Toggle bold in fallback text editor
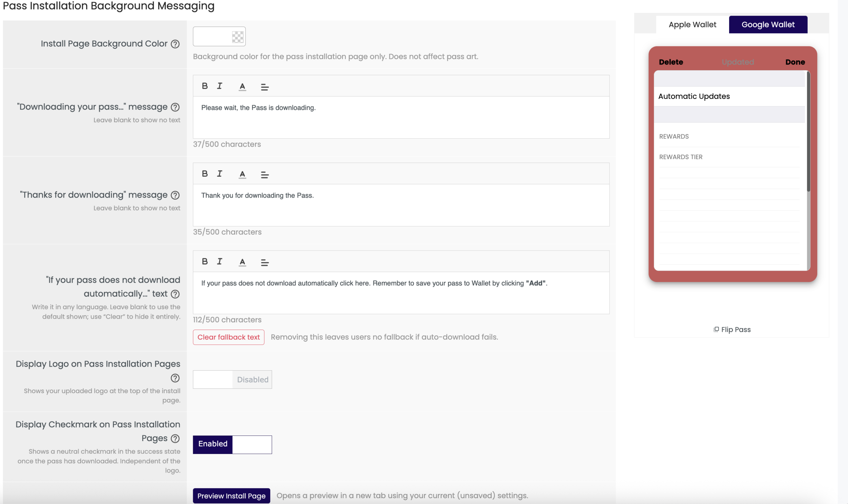848x504 pixels. 205,261
